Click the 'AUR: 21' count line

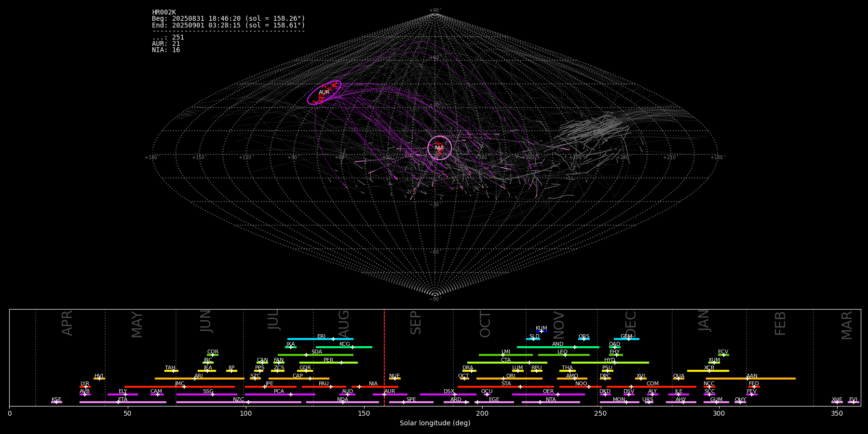(x=166, y=44)
